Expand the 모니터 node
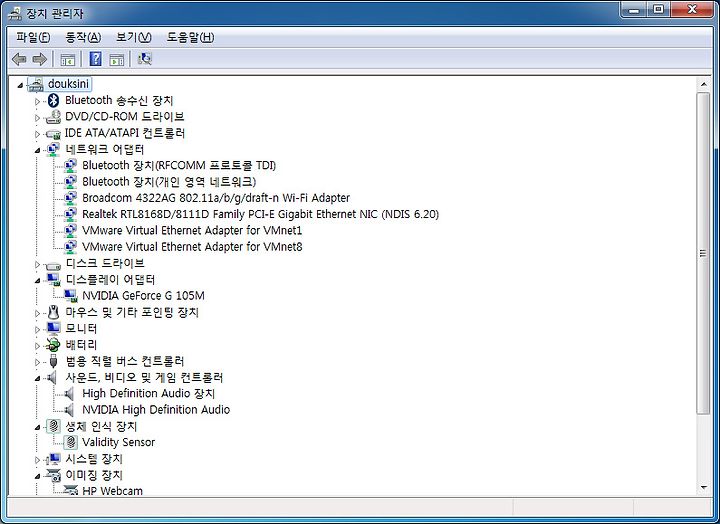 tap(38, 329)
